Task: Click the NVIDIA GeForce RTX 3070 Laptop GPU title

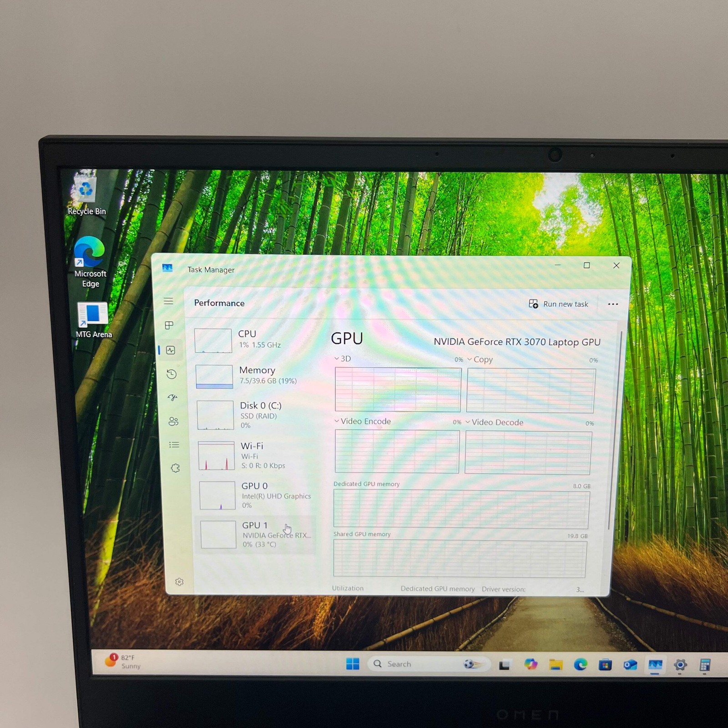Action: (517, 342)
